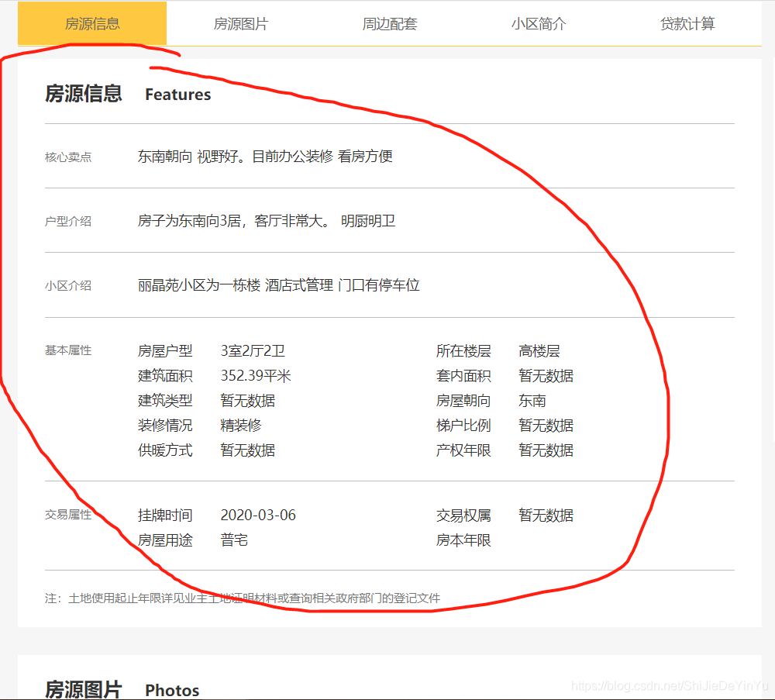Click the 房本年限 label
This screenshot has width=775, height=700.
coord(463,540)
